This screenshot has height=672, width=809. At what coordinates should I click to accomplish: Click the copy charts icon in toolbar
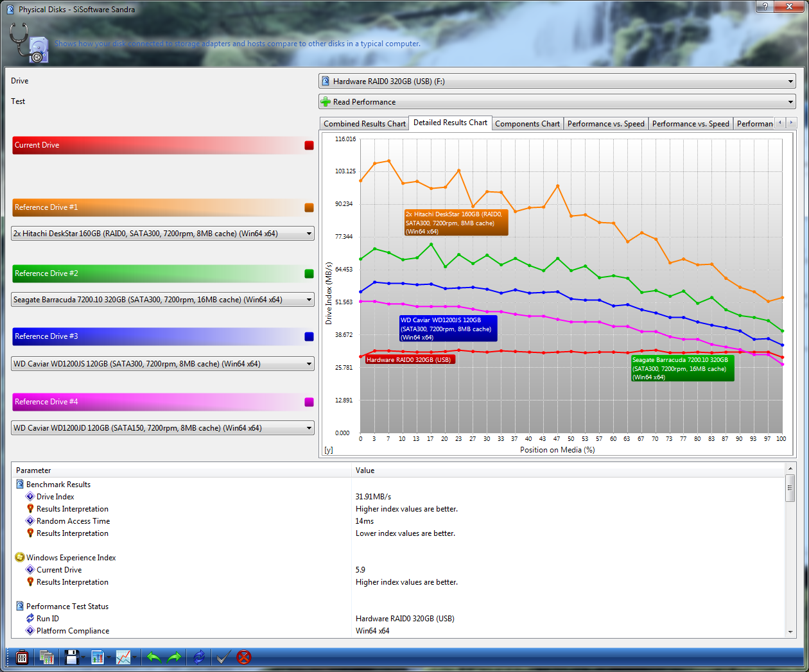[46, 657]
